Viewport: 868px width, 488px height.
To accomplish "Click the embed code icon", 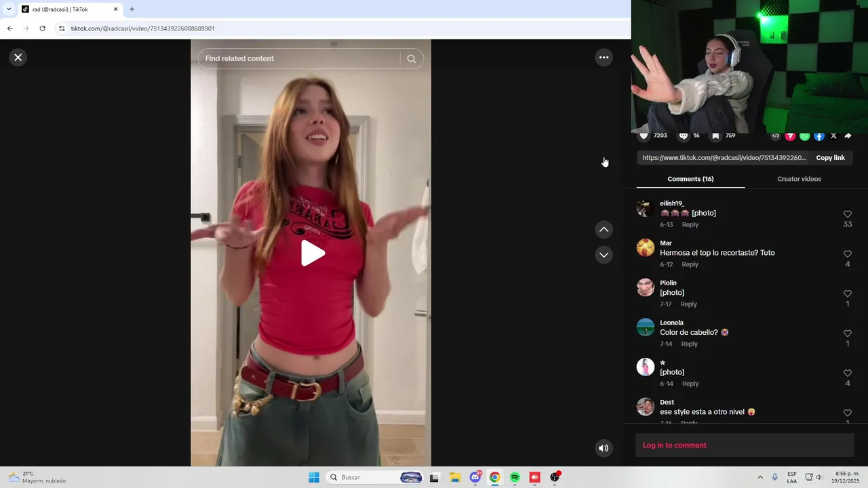I will [776, 136].
